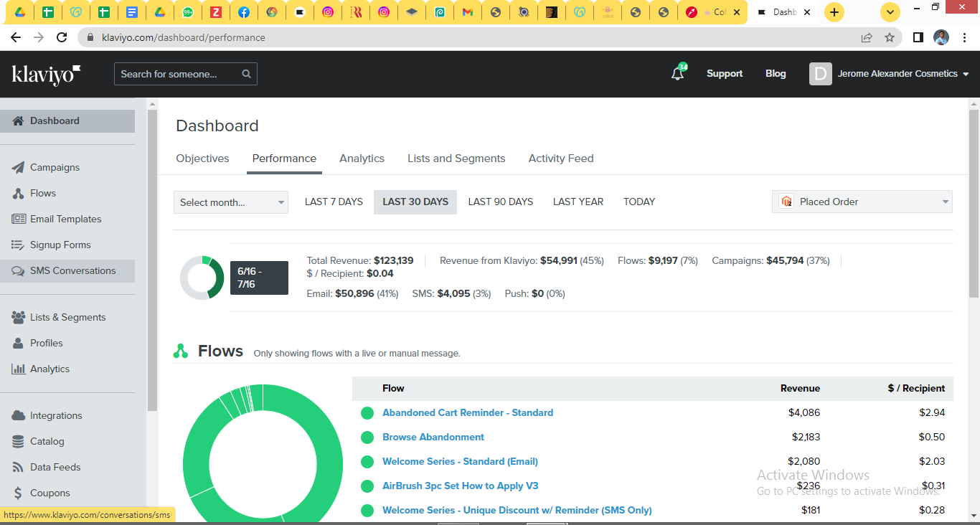Open Flows in the sidebar
This screenshot has height=525, width=980.
point(42,193)
